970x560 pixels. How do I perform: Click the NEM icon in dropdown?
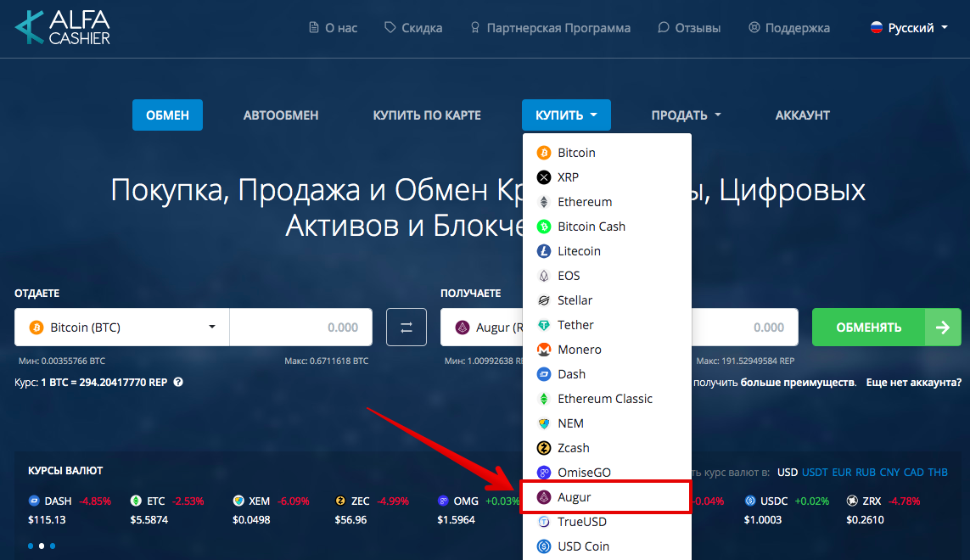point(544,423)
